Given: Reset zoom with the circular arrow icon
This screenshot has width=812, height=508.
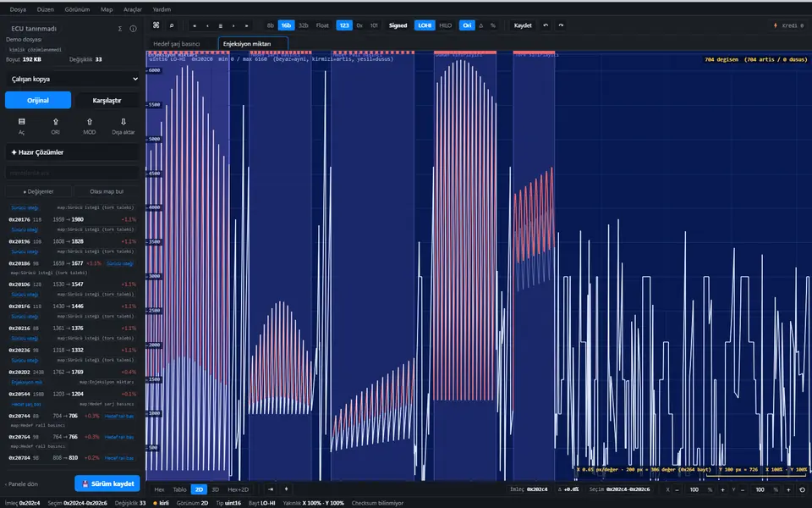Looking at the screenshot, I should coord(802,489).
